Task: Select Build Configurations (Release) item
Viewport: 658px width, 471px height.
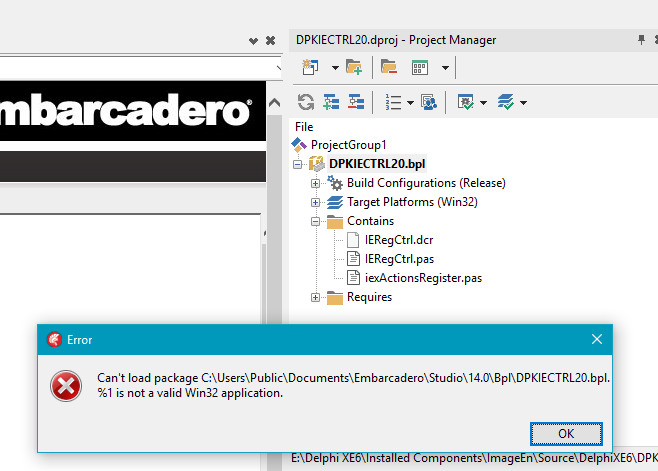Action: (426, 183)
